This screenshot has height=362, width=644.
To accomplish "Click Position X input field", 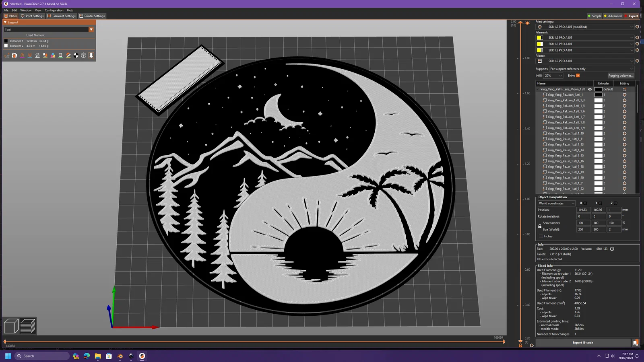I will 583,210.
